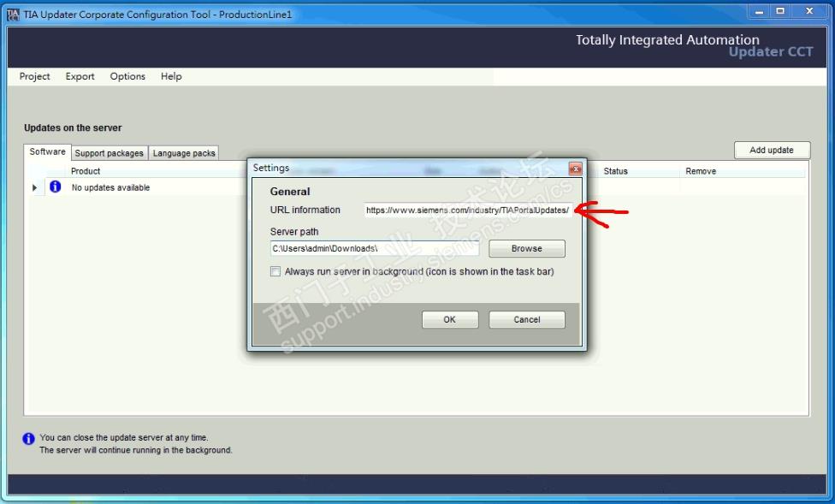This screenshot has height=504, width=835.
Task: Close the TIA Updater main window
Action: point(809,11)
